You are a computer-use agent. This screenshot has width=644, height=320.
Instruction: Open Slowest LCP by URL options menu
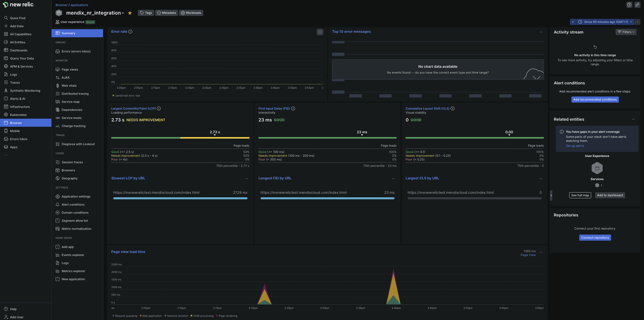pos(246,179)
